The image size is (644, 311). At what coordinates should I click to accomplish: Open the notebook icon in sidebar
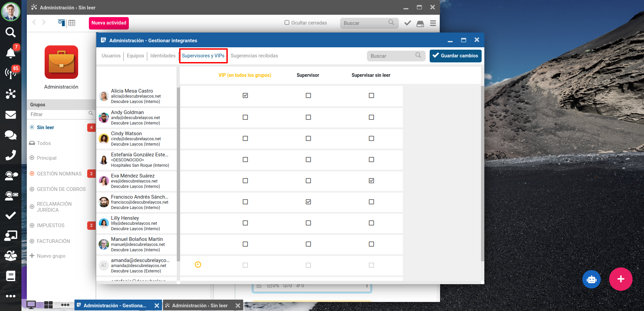click(x=11, y=276)
